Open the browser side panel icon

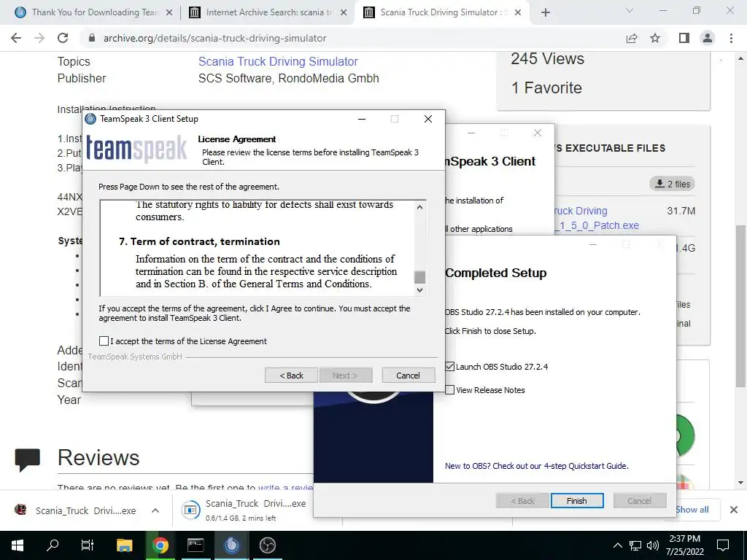pyautogui.click(x=684, y=38)
